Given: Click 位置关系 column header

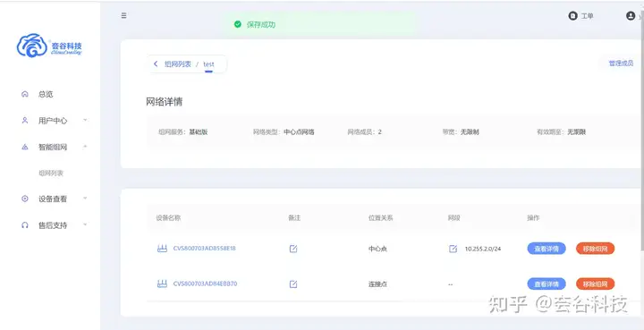Looking at the screenshot, I should pyautogui.click(x=381, y=218).
